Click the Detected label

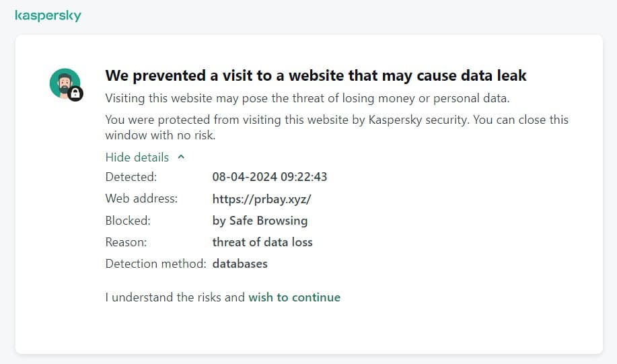pyautogui.click(x=131, y=177)
